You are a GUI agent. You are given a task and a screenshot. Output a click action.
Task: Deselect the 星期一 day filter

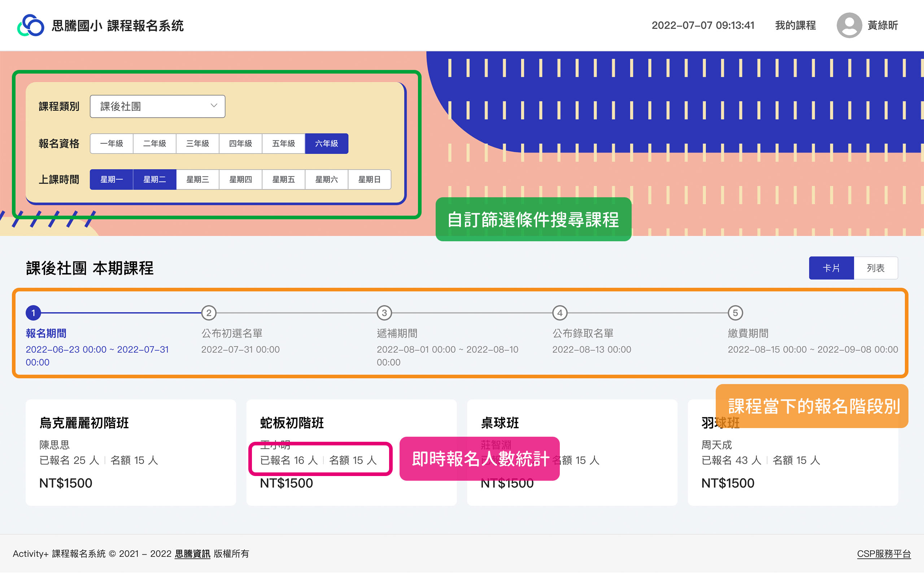pos(112,179)
